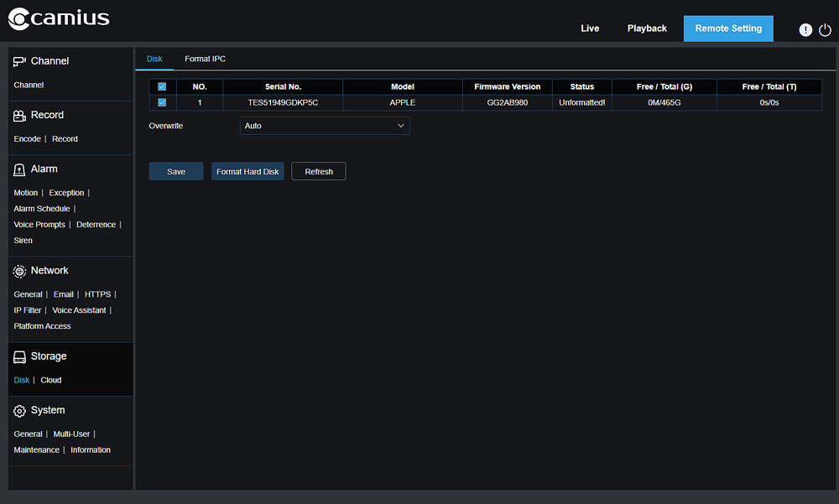
Task: Click the Storage disk icon
Action: click(x=19, y=357)
